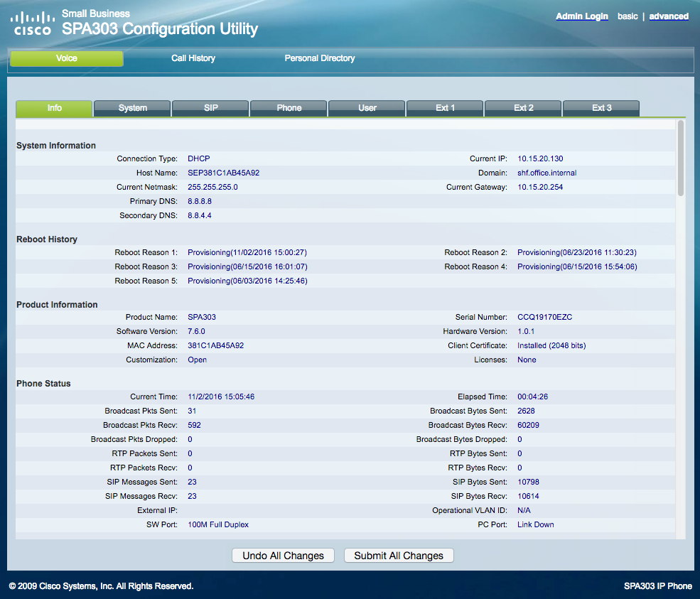Click MAC Address value 381C1AB45A92

click(x=215, y=346)
